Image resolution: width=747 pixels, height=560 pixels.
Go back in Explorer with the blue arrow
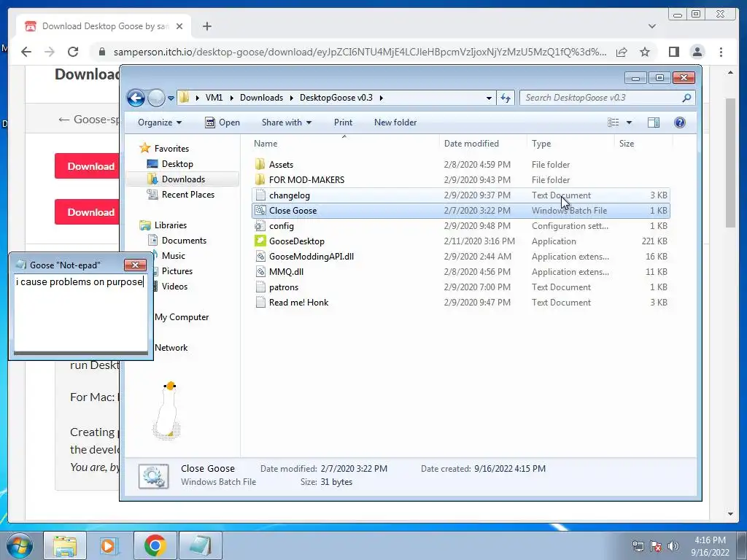click(136, 98)
